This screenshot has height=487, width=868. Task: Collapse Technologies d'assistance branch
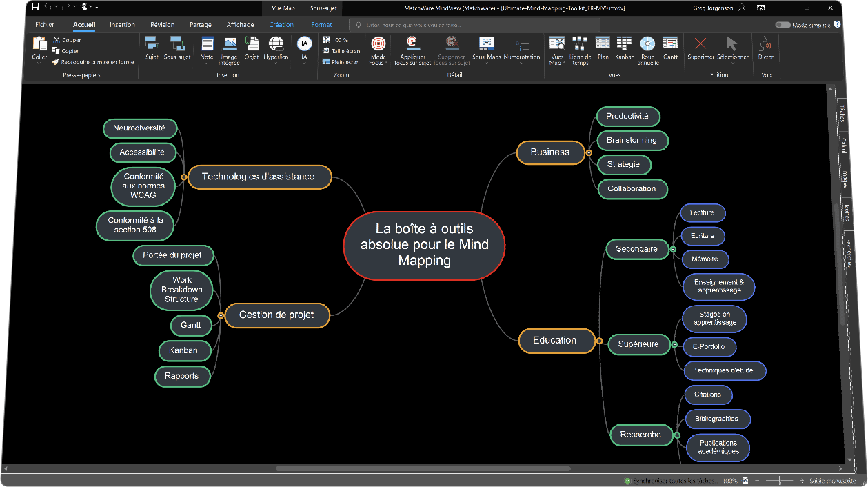pos(183,177)
